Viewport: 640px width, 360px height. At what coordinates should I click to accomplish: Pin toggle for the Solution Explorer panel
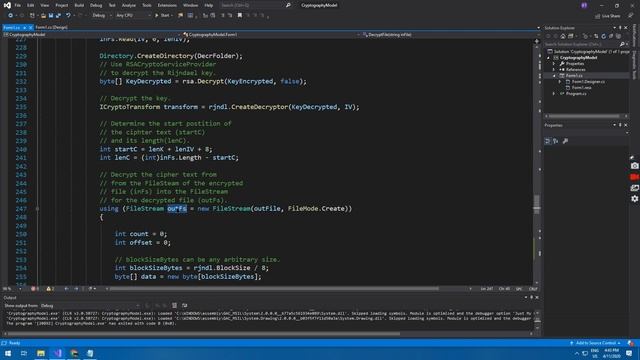pyautogui.click(x=620, y=28)
